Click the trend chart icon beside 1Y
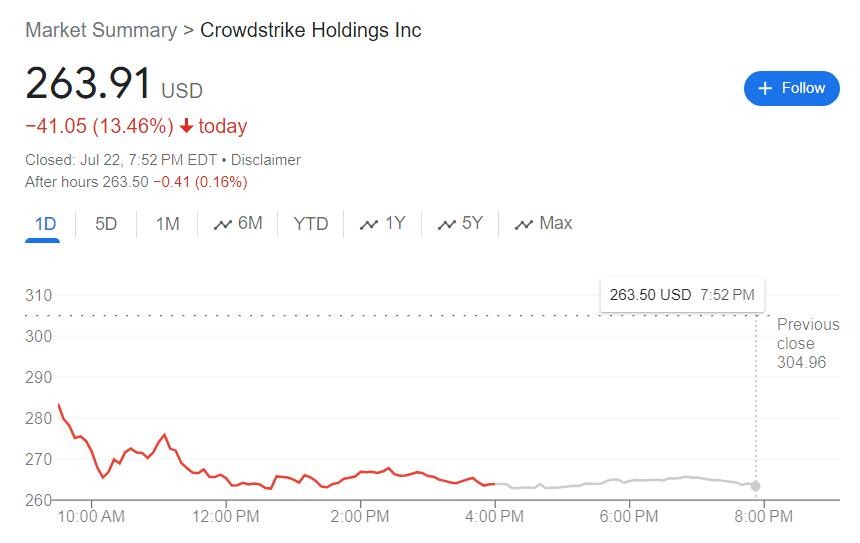 pyautogui.click(x=369, y=224)
